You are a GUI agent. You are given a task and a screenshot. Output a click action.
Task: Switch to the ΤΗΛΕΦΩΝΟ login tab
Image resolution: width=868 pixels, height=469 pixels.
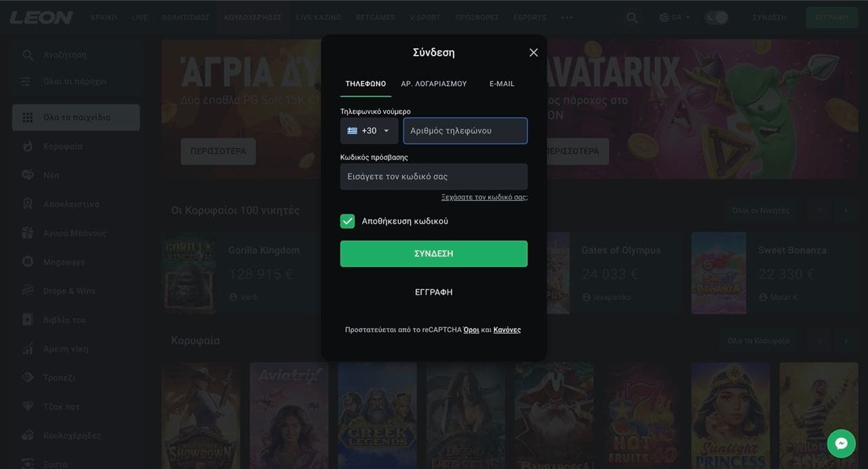(366, 84)
